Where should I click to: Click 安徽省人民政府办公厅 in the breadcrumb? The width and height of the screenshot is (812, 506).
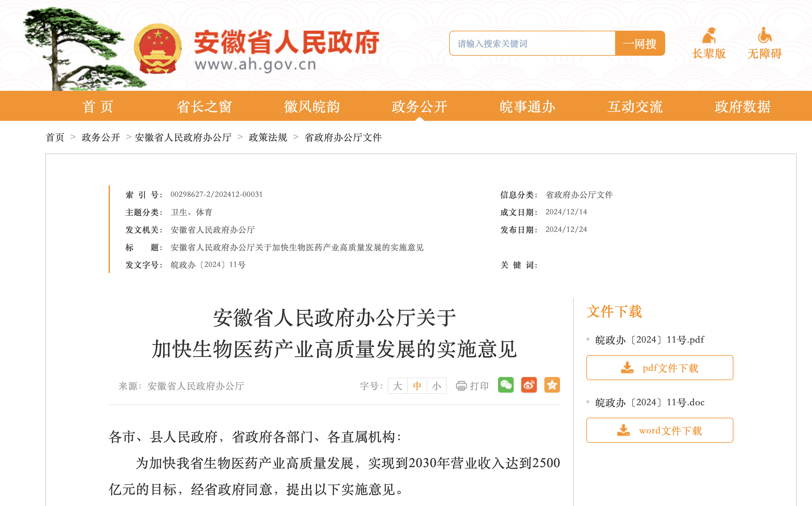pyautogui.click(x=183, y=137)
